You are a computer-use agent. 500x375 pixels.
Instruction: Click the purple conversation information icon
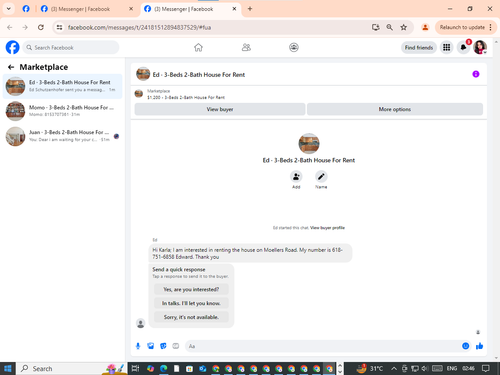tap(476, 74)
